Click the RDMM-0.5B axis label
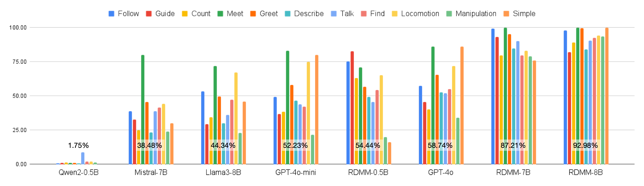644x186 pixels. pos(368,173)
